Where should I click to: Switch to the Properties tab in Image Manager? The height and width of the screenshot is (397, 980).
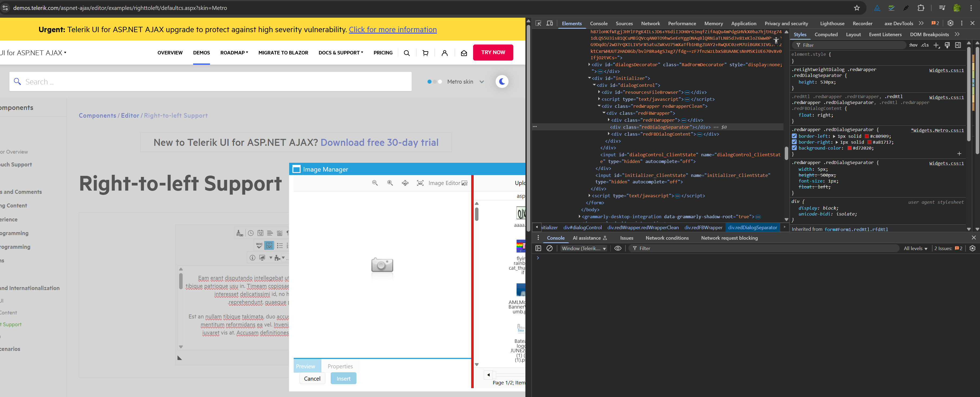(x=340, y=366)
